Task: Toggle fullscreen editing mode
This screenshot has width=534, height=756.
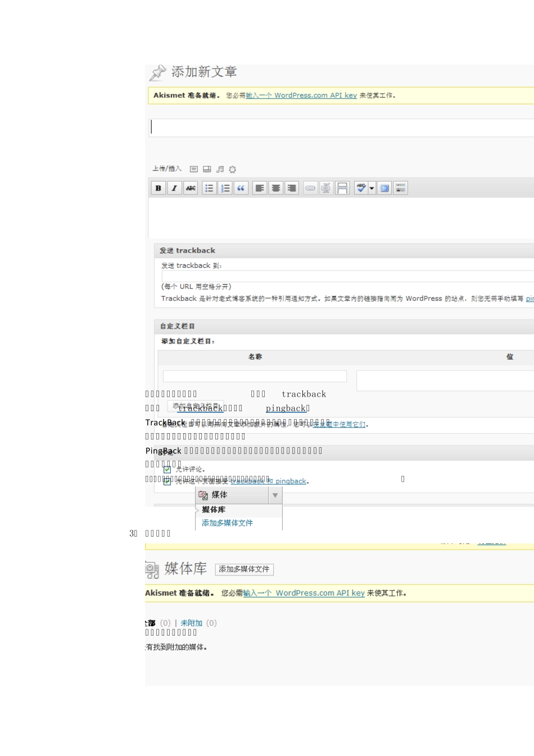Action: 384,188
